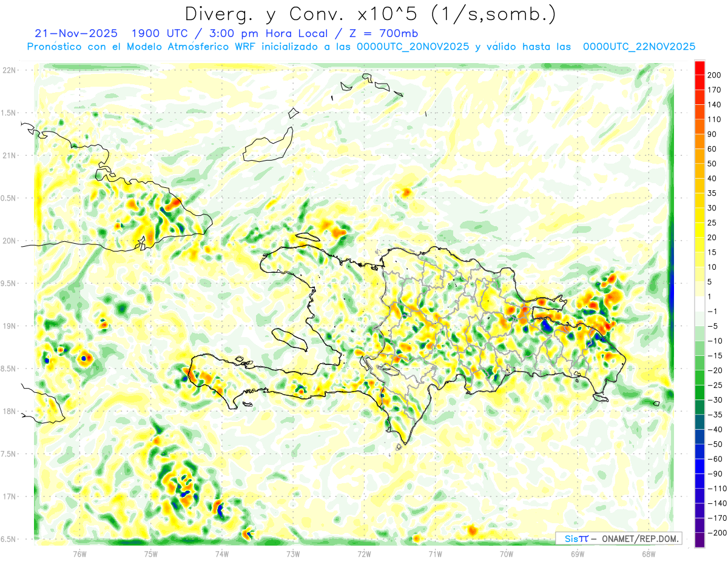Viewport: 728px width, 562px height.
Task: Click the -1 value on color scale
Action: click(x=713, y=311)
